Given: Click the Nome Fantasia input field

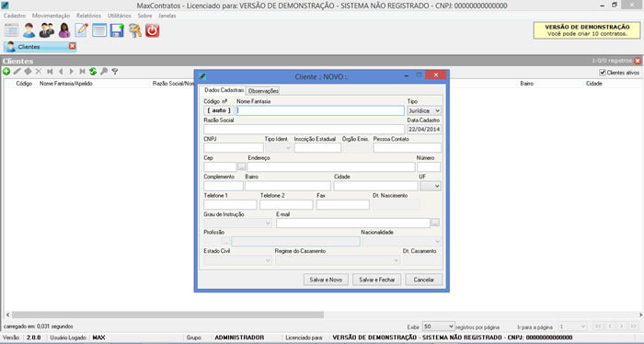Looking at the screenshot, I should [320, 110].
